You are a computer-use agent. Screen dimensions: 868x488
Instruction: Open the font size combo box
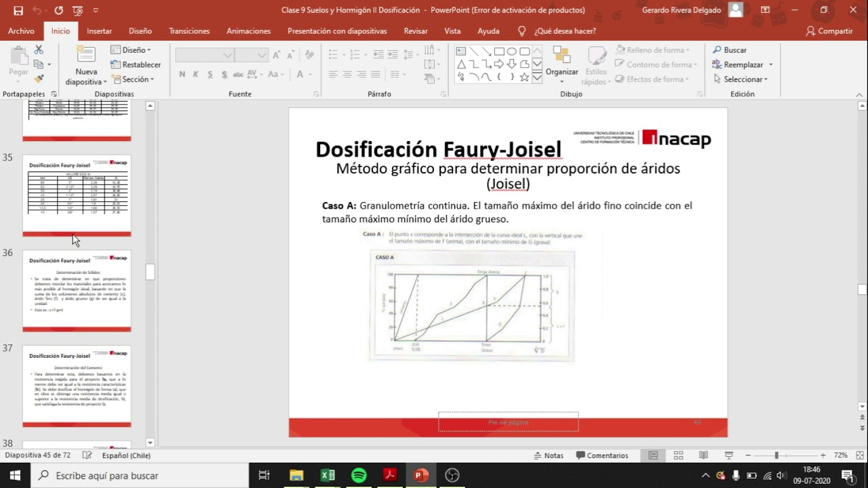[x=252, y=55]
